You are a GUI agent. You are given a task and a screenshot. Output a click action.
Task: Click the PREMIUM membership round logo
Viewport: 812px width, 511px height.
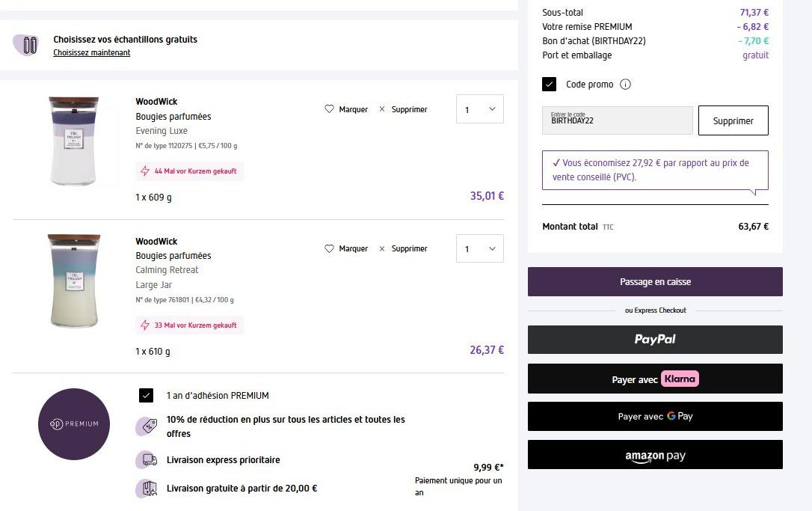coord(74,424)
